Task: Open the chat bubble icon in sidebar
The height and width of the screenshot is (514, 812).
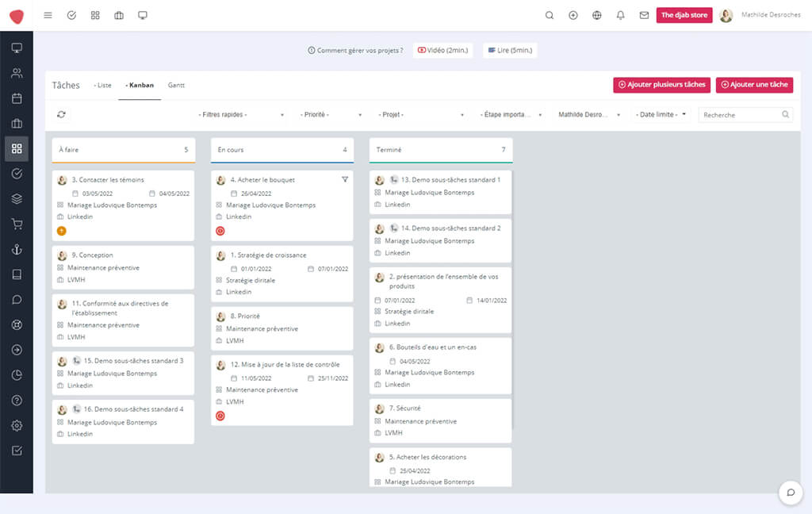Action: coord(17,300)
